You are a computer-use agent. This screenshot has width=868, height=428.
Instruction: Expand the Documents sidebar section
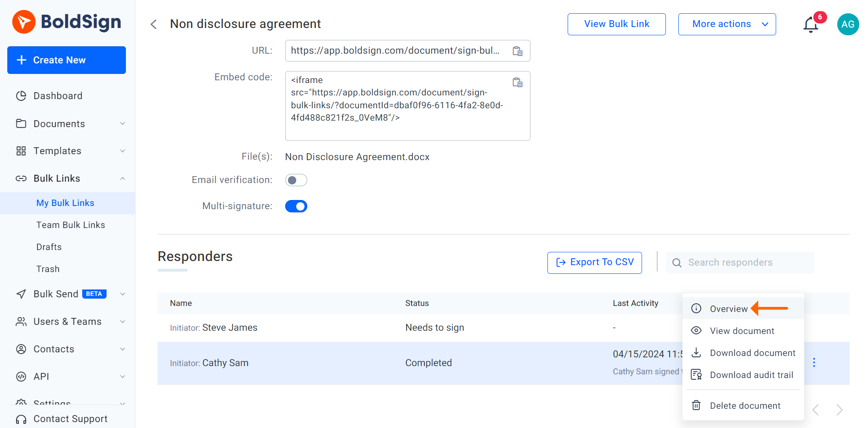point(123,124)
